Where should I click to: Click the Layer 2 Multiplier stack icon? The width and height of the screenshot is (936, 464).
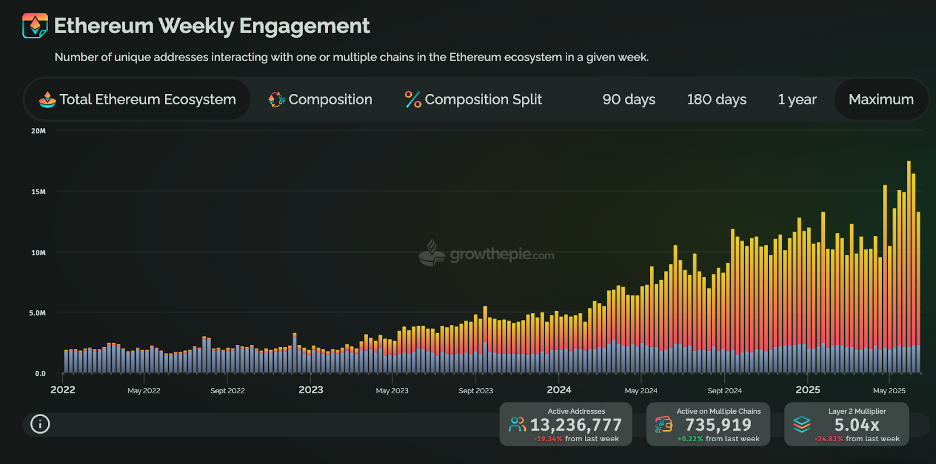(802, 424)
